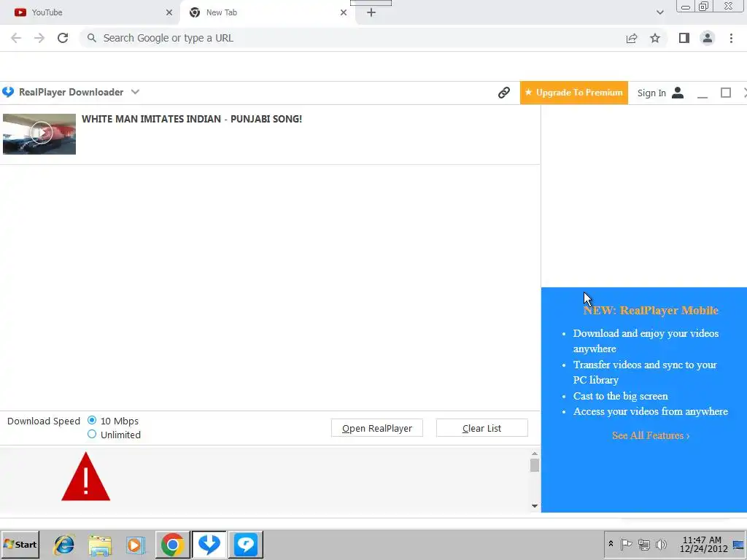Toggle the Chrome side panel icon
Image resolution: width=747 pixels, height=560 pixels.
point(684,38)
